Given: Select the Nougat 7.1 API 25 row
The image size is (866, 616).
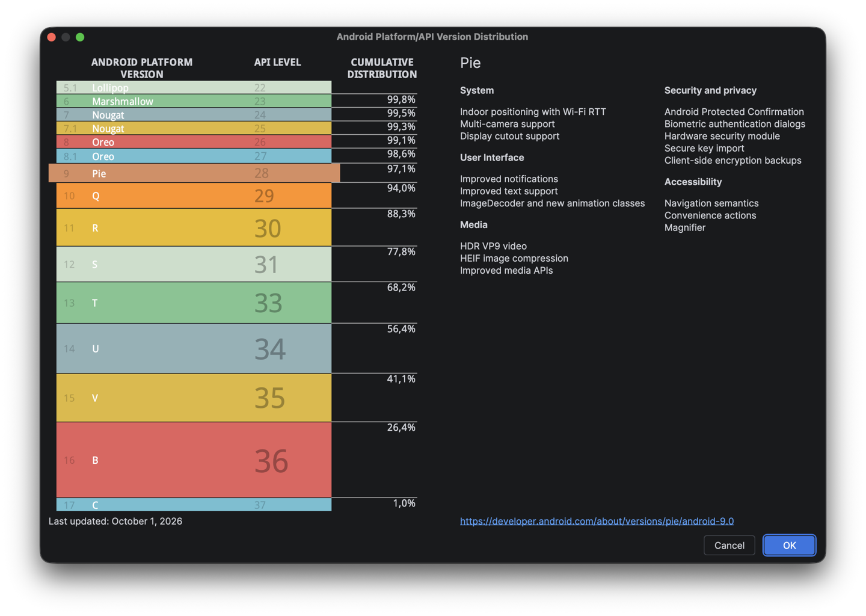Looking at the screenshot, I should [194, 128].
